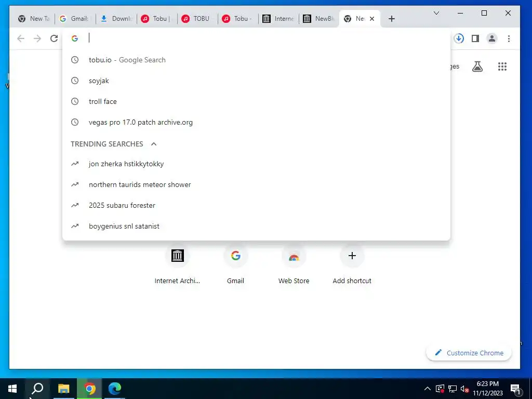Expand the tab search dropdown arrow
This screenshot has width=532, height=399.
coord(436,13)
